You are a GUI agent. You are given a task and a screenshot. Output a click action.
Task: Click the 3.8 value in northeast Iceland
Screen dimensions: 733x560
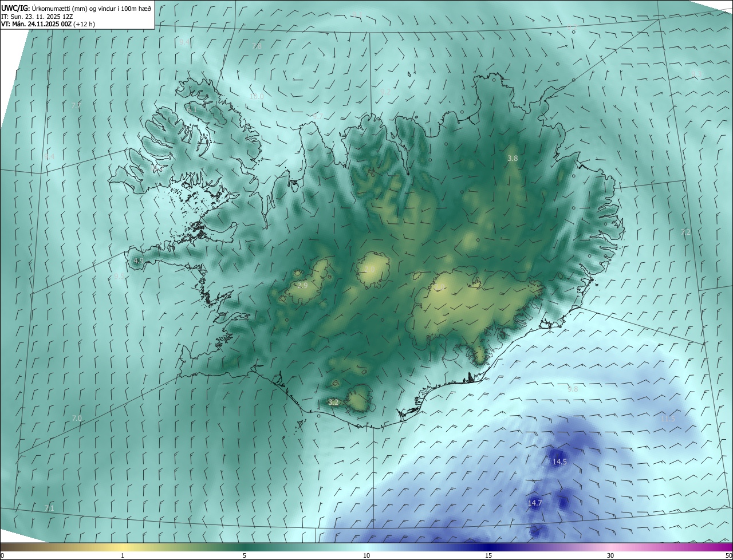(x=513, y=158)
